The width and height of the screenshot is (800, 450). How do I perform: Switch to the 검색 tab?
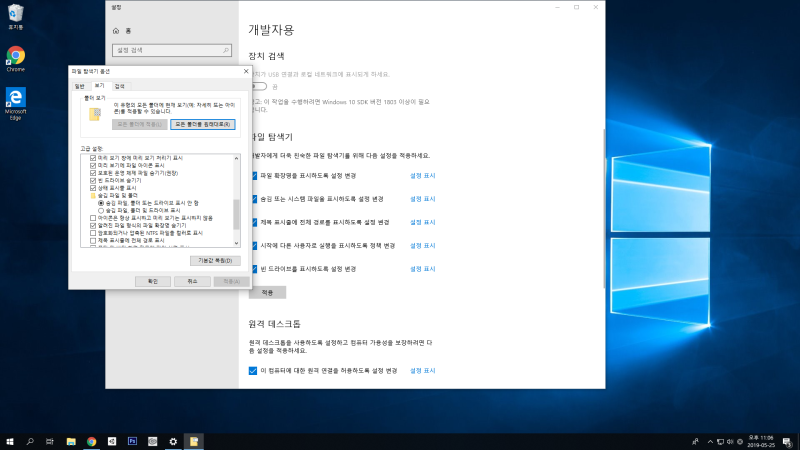coord(119,86)
